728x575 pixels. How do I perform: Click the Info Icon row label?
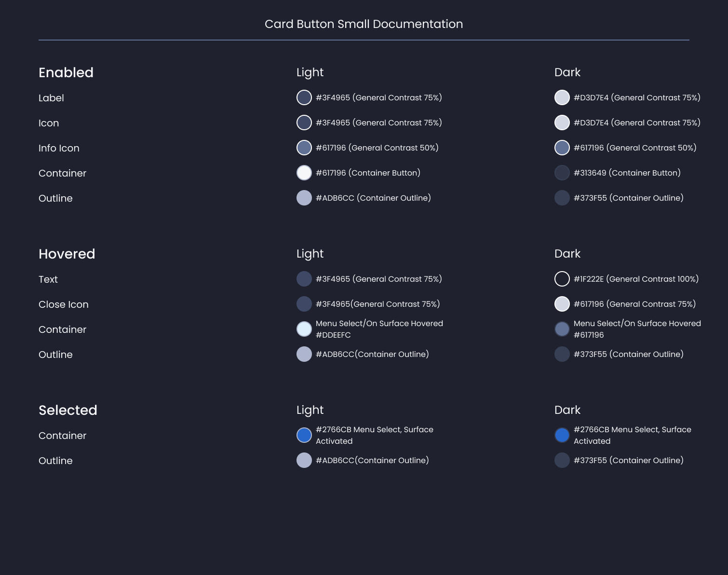[59, 148]
